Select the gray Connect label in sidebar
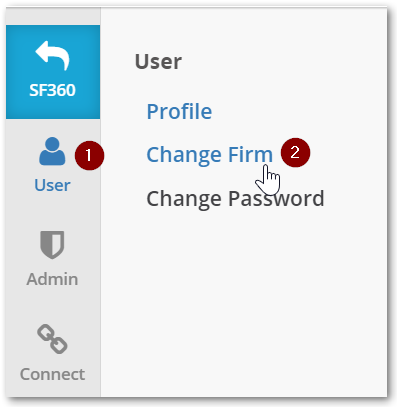Viewport: 397px width, 407px height. [x=52, y=374]
